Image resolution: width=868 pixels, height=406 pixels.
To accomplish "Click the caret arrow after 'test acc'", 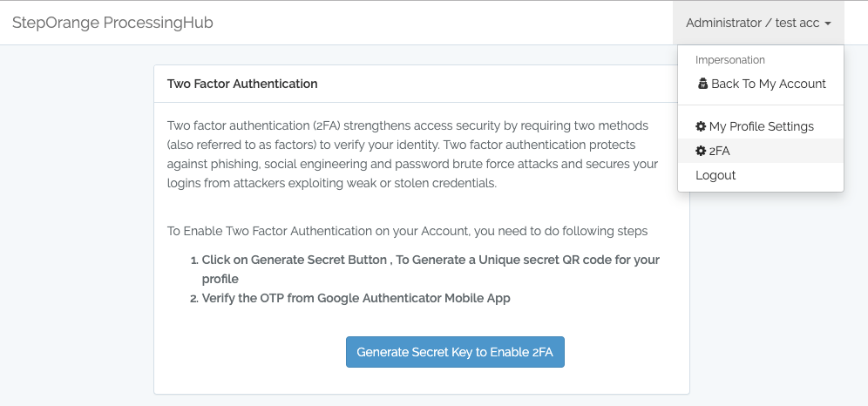I will (827, 24).
